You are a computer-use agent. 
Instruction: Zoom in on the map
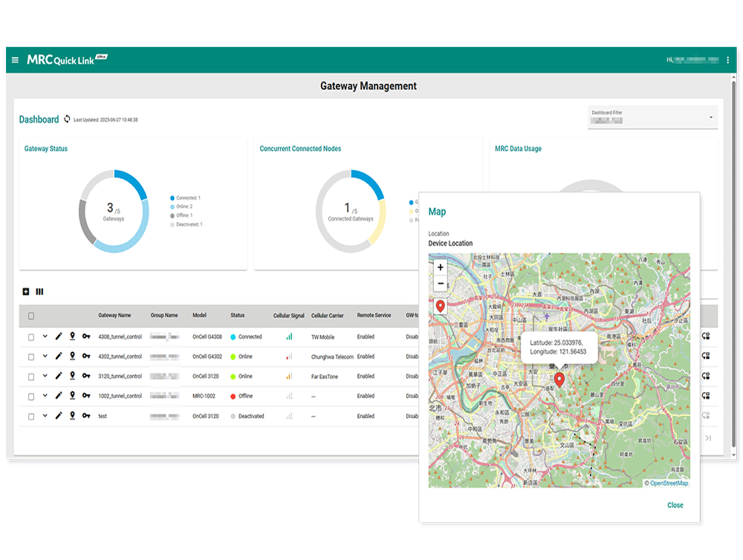[440, 267]
